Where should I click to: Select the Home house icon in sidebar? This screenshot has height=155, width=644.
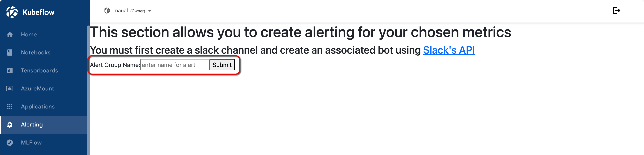tap(10, 34)
